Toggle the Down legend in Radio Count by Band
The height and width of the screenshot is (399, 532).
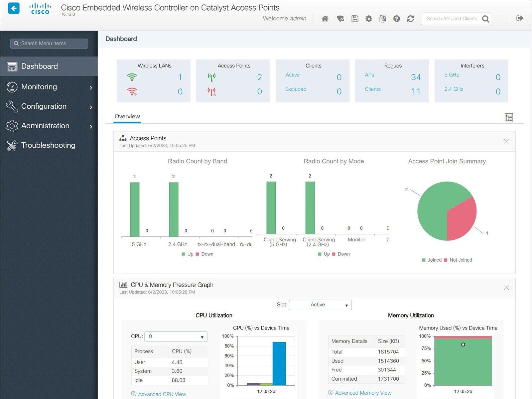pyautogui.click(x=204, y=254)
